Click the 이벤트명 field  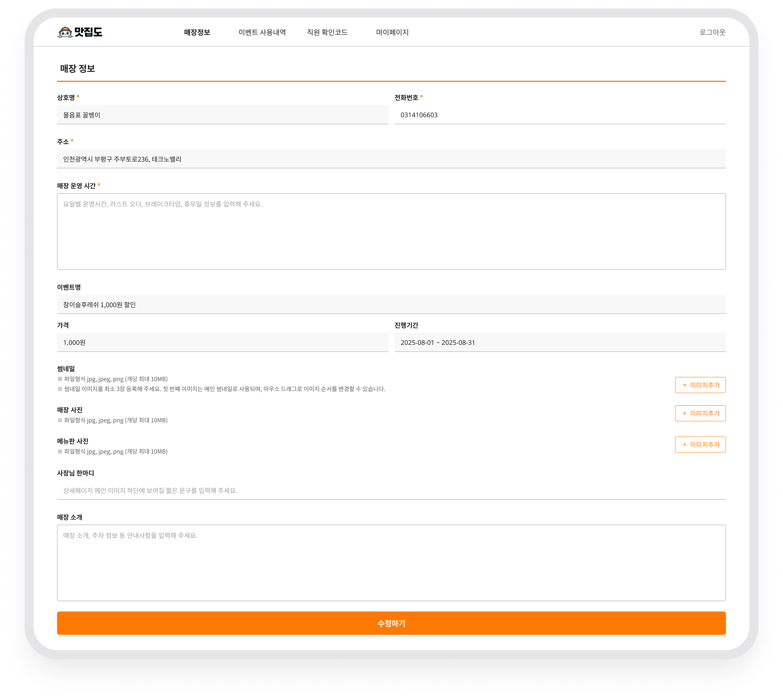point(391,305)
